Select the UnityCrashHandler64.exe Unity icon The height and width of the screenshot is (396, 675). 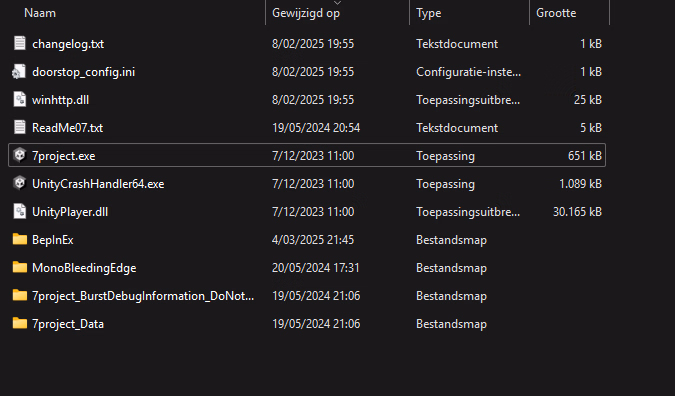click(x=19, y=183)
